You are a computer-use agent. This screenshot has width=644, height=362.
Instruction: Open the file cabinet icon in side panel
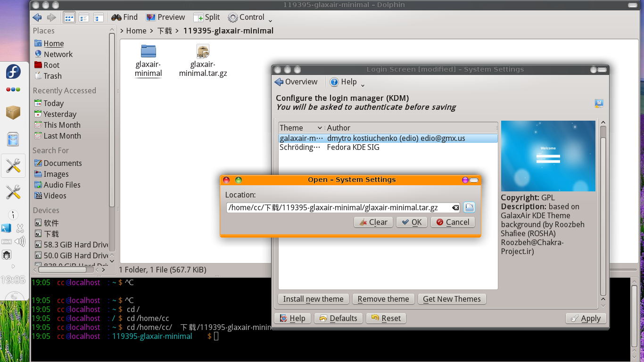click(13, 139)
